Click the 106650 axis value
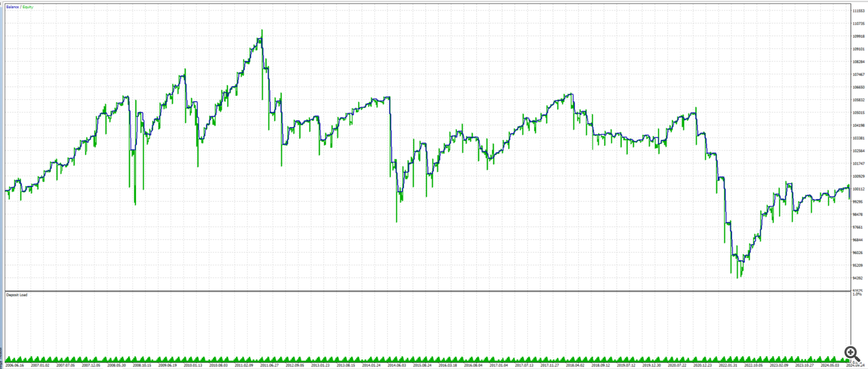 point(859,87)
